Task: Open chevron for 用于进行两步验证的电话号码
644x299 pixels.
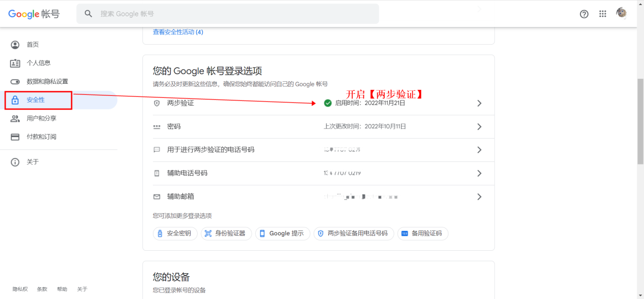Action: [479, 150]
